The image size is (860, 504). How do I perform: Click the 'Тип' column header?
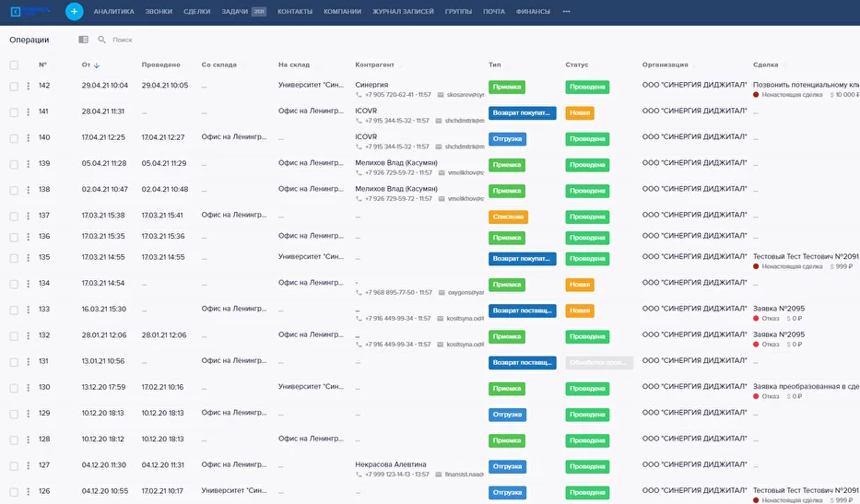pyautogui.click(x=495, y=65)
